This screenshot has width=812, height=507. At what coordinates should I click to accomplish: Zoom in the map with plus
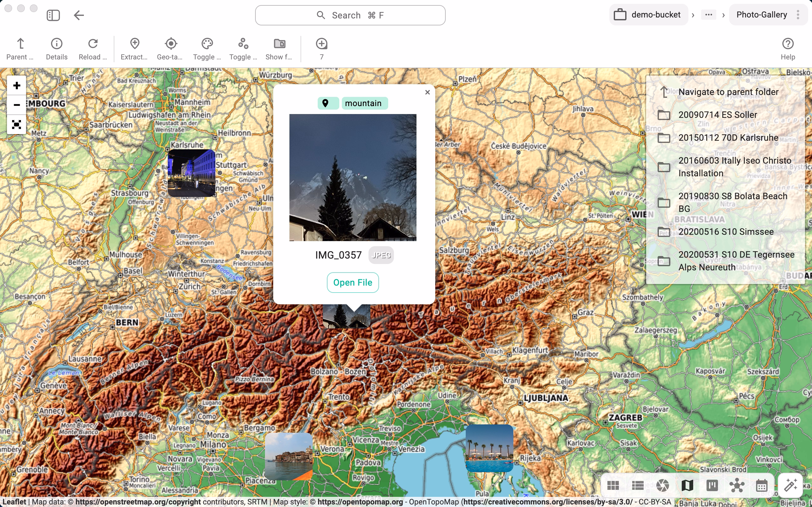click(x=17, y=85)
